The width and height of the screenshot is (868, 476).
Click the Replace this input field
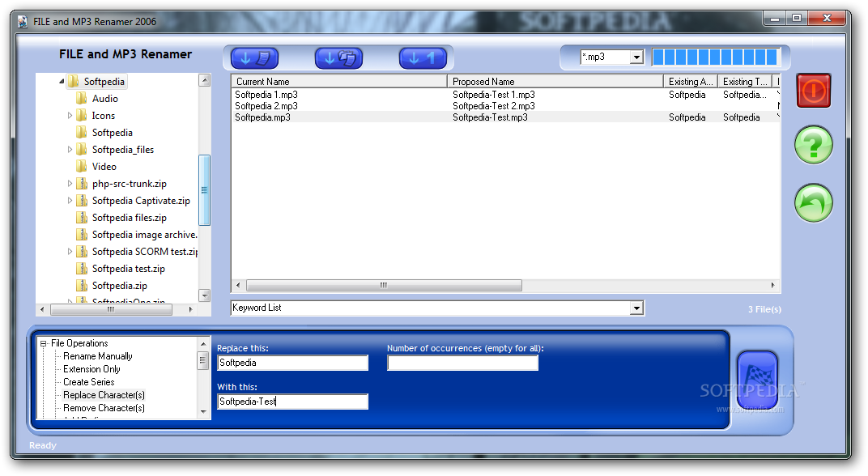coord(293,363)
